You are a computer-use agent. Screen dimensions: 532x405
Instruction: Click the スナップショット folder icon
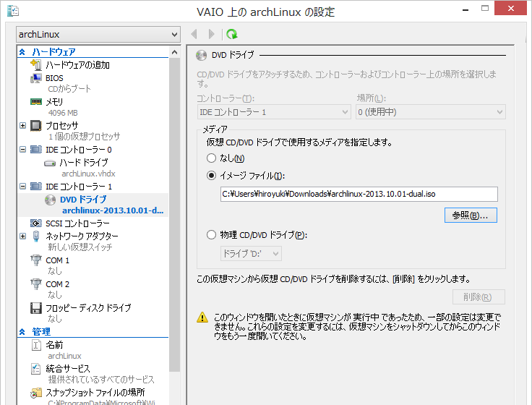click(x=36, y=393)
